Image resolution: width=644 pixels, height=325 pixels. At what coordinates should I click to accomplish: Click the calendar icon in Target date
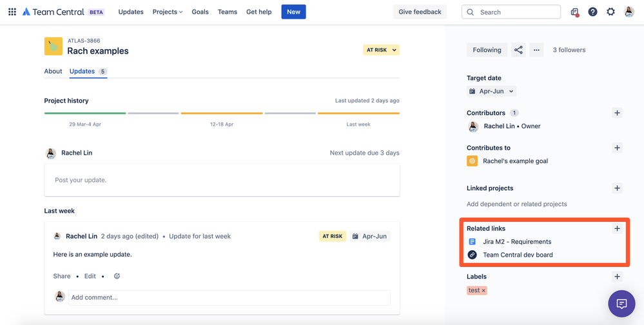coord(473,91)
